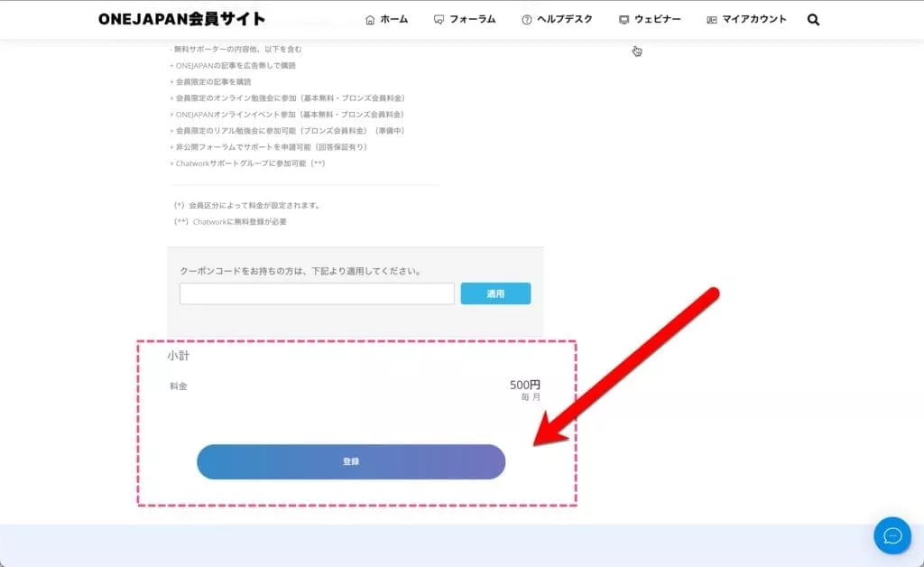Select the ヘルプデスク menu item
Screen dimensions: 924x567
[x=564, y=19]
